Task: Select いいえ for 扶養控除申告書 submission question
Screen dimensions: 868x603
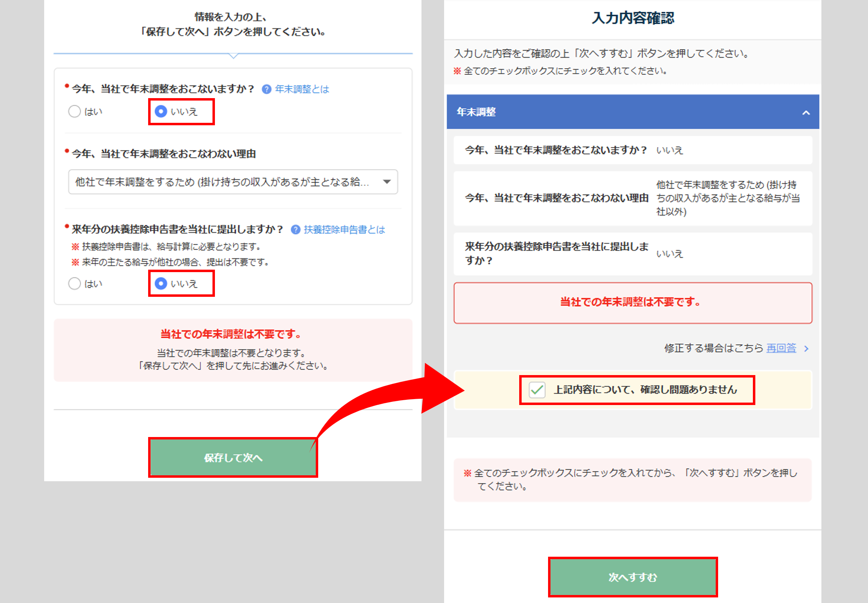Action: click(x=161, y=283)
